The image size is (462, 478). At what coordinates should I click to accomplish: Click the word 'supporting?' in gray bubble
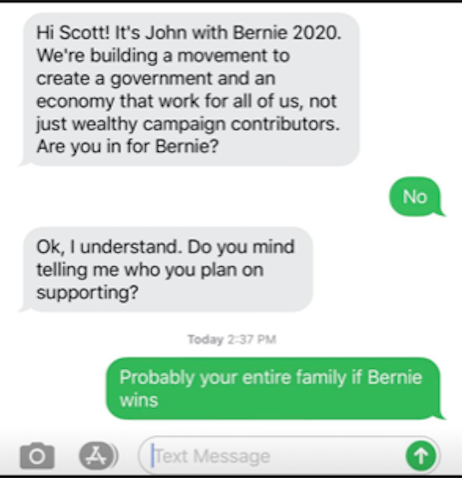(87, 292)
